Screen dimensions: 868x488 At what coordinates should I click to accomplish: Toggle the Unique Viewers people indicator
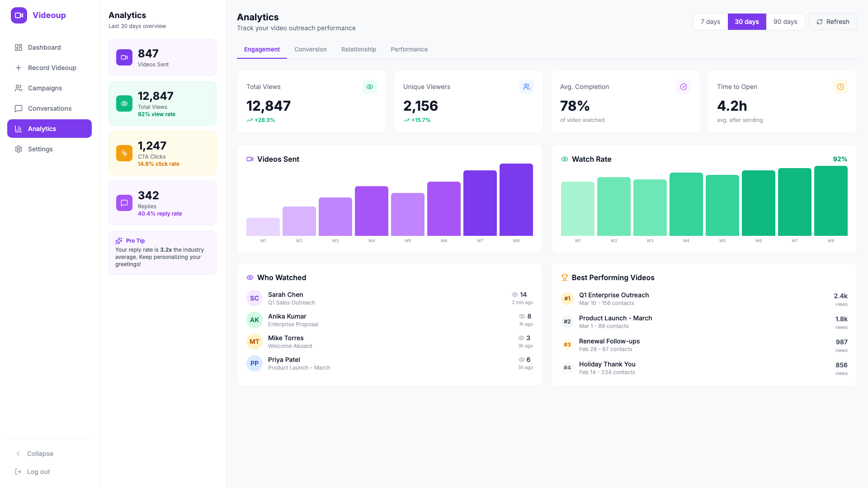click(x=526, y=86)
